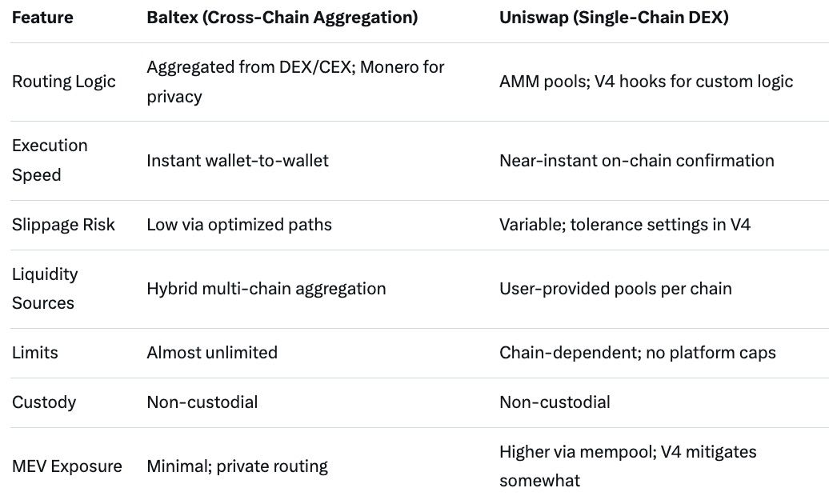Click the "MEV Exposure" row label

pyautogui.click(x=67, y=466)
